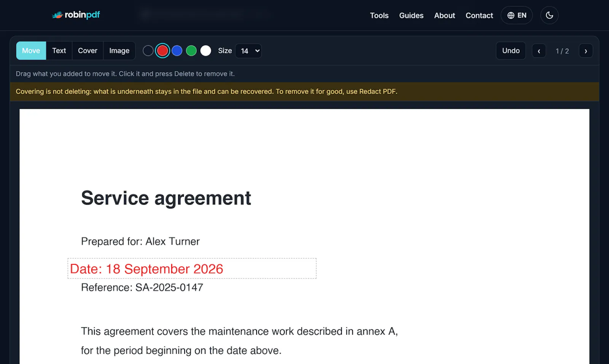The image size is (609, 364).
Task: Go to previous page arrow
Action: click(x=539, y=51)
